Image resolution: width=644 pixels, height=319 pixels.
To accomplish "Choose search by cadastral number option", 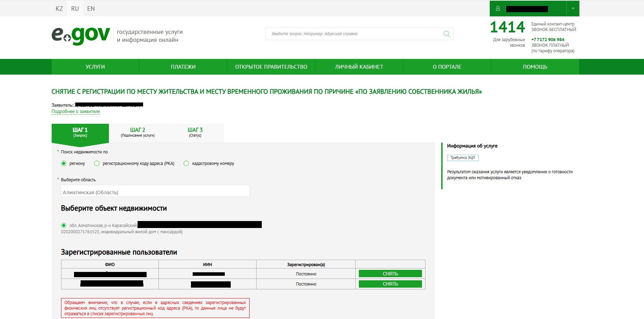I will [x=186, y=164].
